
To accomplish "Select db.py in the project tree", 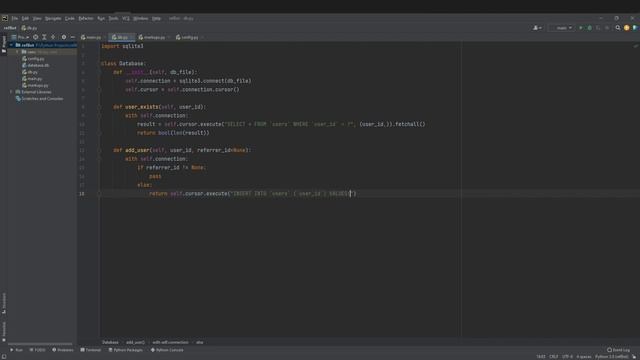I will click(30, 72).
